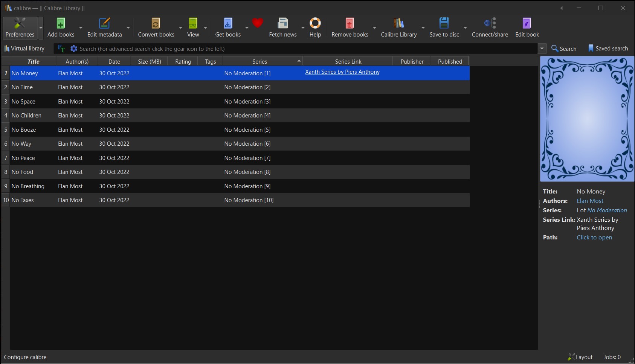Open the search history dropdown
The width and height of the screenshot is (635, 364).
542,49
